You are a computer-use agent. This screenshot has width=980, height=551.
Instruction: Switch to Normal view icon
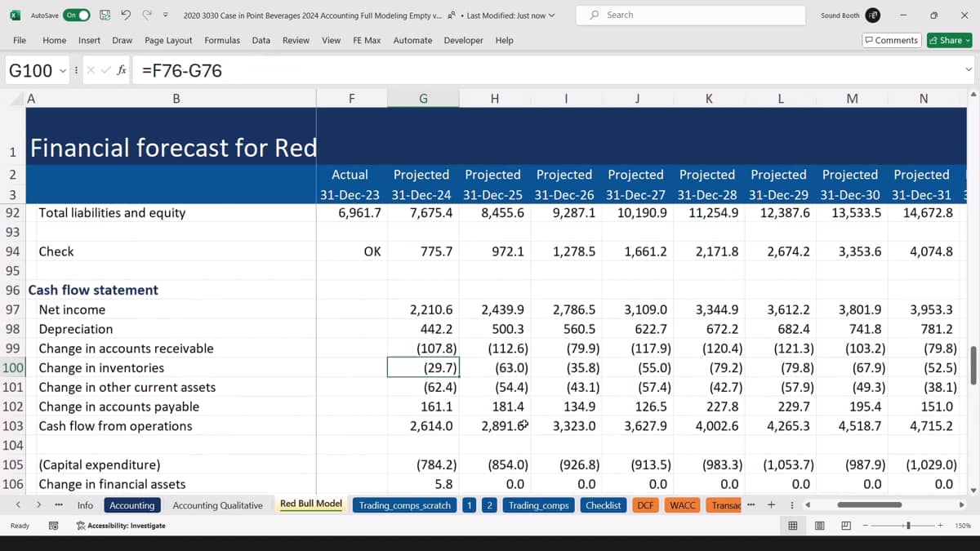[792, 526]
